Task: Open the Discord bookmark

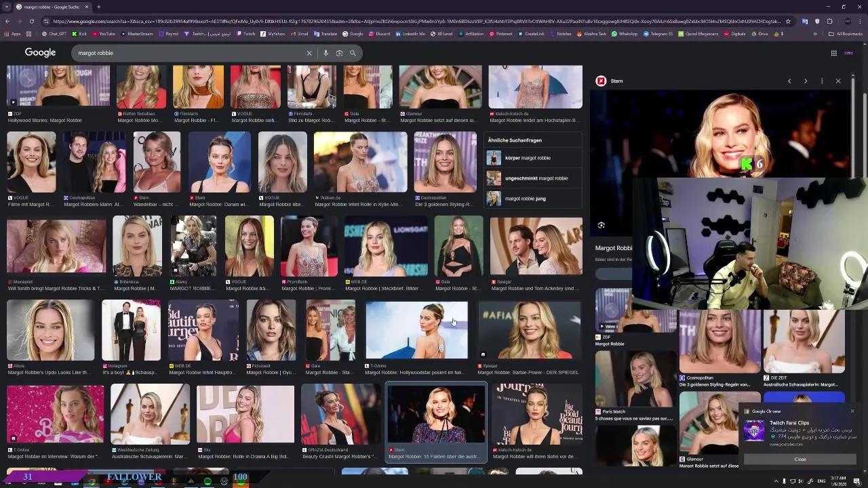Action: coord(379,33)
